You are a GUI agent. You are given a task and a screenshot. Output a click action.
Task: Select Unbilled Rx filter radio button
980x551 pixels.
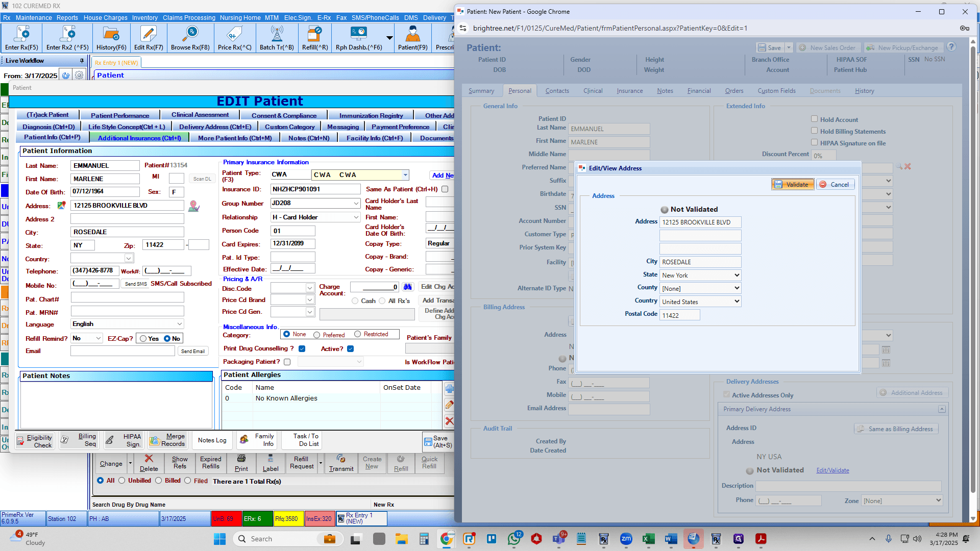pos(121,481)
